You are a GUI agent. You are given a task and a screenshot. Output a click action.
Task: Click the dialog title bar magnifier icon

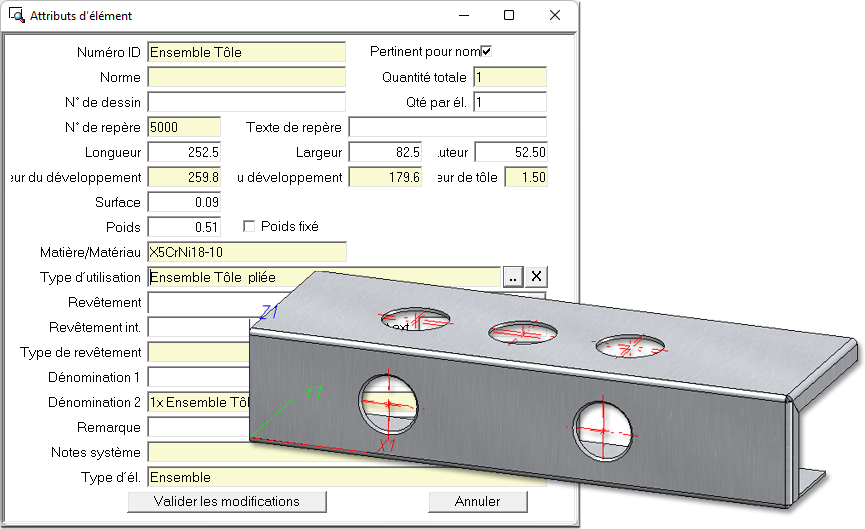click(x=16, y=16)
